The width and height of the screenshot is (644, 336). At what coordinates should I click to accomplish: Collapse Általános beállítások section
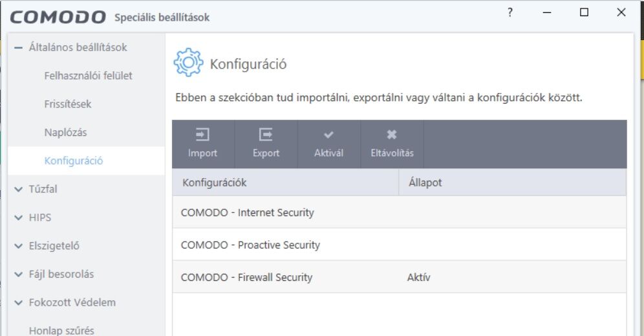click(x=18, y=48)
